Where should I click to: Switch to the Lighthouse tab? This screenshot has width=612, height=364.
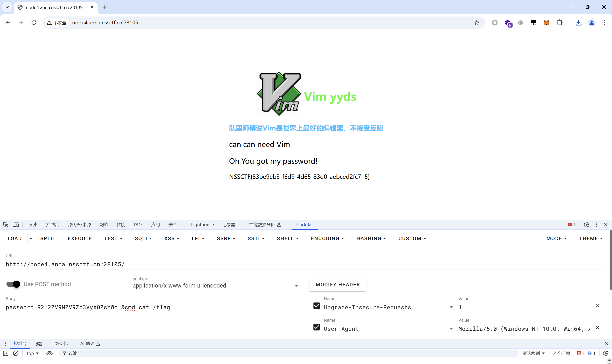[x=202, y=224]
